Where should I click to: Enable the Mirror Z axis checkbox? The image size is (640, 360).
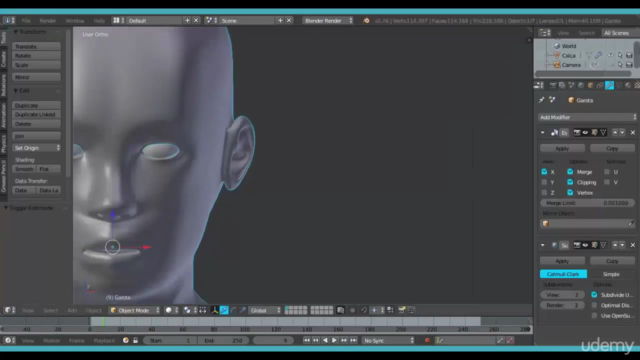(544, 192)
